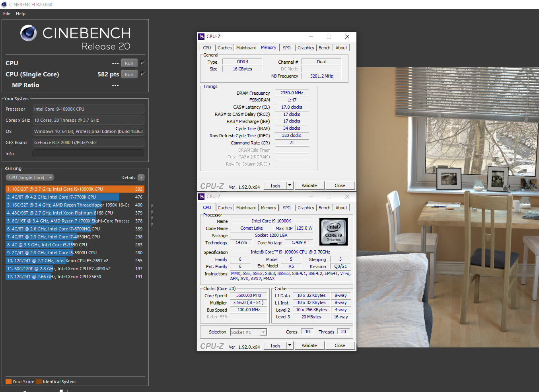539x392 pixels.
Task: Click the Identical System legend swatch
Action: coord(39,381)
